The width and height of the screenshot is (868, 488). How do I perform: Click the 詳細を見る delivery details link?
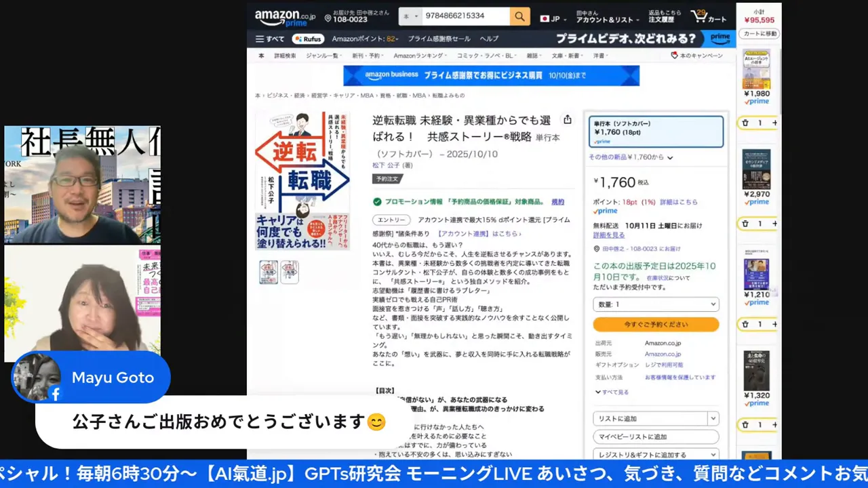(609, 235)
